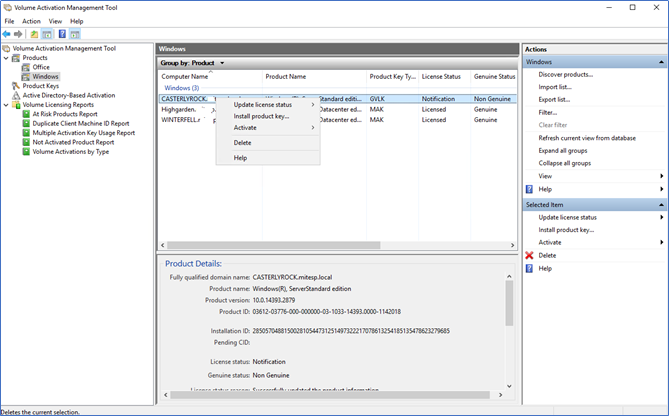Collapse the Windows actions section

click(x=661, y=62)
